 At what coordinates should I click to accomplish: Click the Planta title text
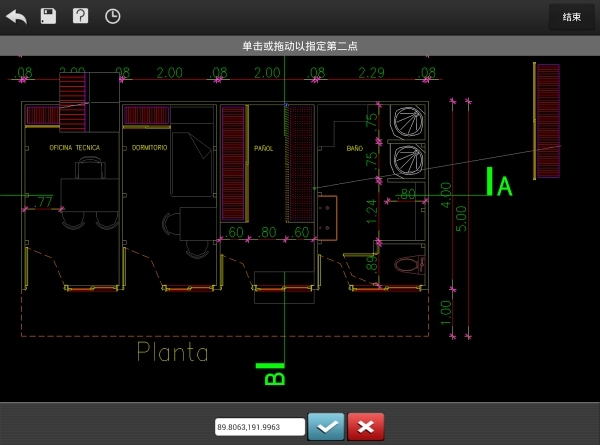[173, 352]
